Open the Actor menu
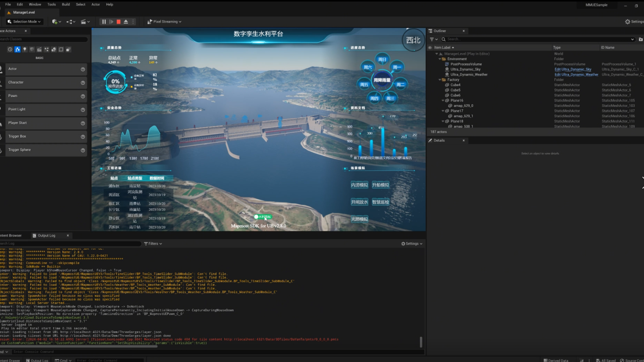 tap(96, 4)
